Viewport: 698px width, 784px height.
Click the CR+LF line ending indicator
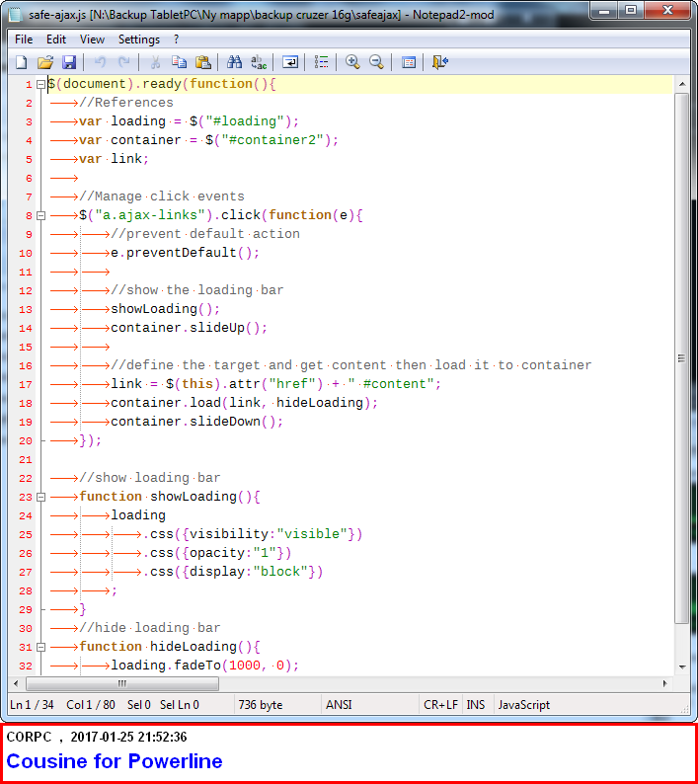[x=440, y=705]
